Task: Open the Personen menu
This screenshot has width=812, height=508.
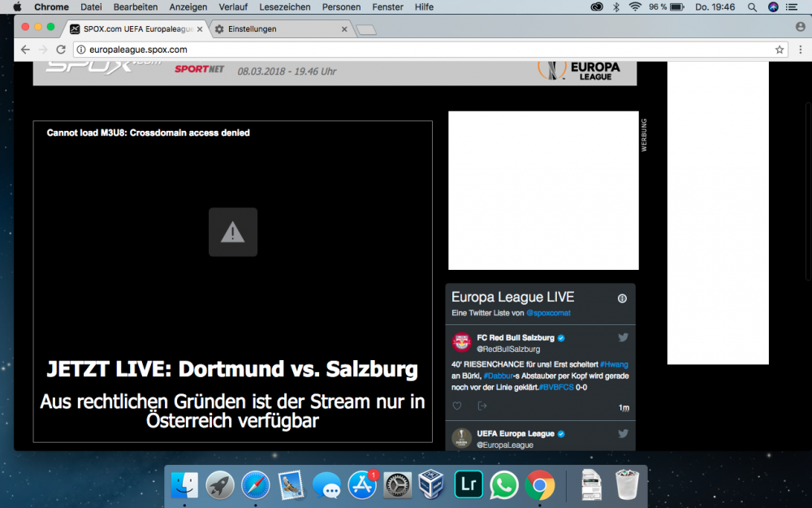Action: (x=341, y=7)
